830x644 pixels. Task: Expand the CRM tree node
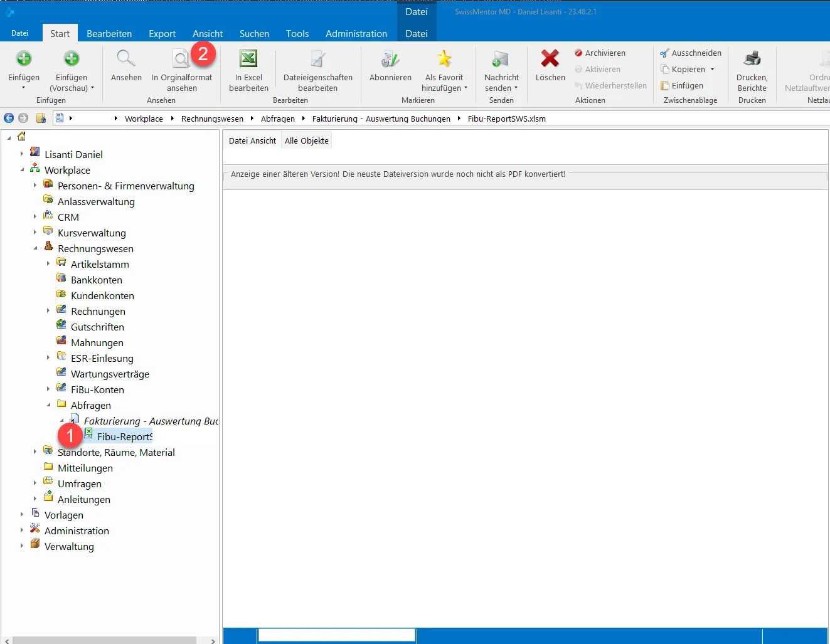click(x=35, y=217)
